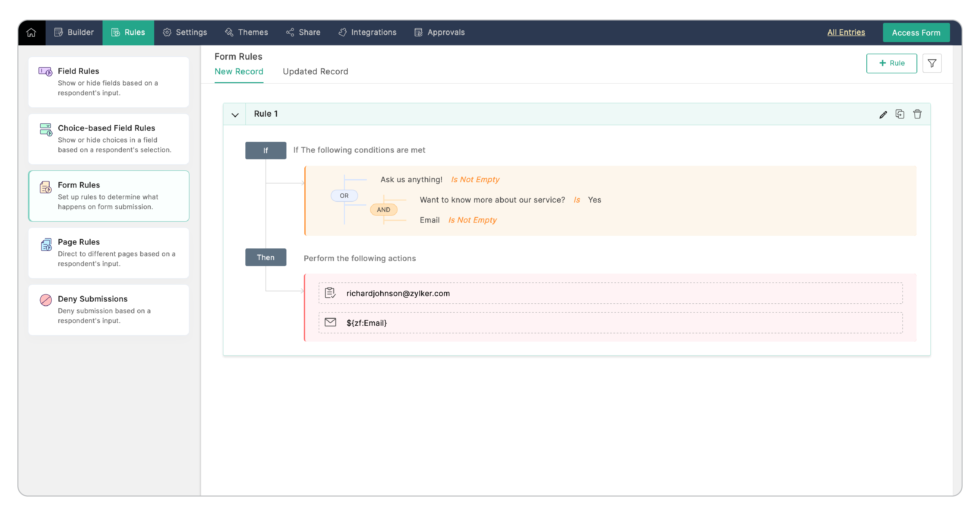Open the Builder menu tab

pyautogui.click(x=74, y=32)
